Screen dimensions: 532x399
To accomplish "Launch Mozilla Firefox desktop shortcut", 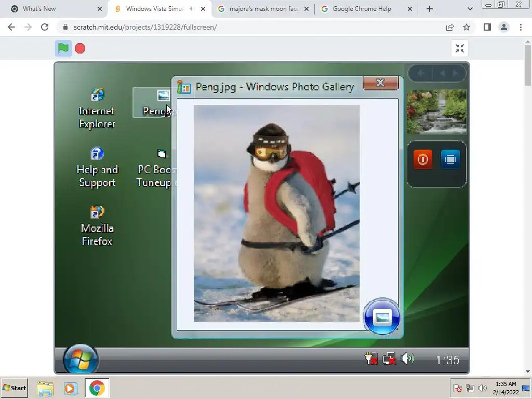I will (x=97, y=225).
